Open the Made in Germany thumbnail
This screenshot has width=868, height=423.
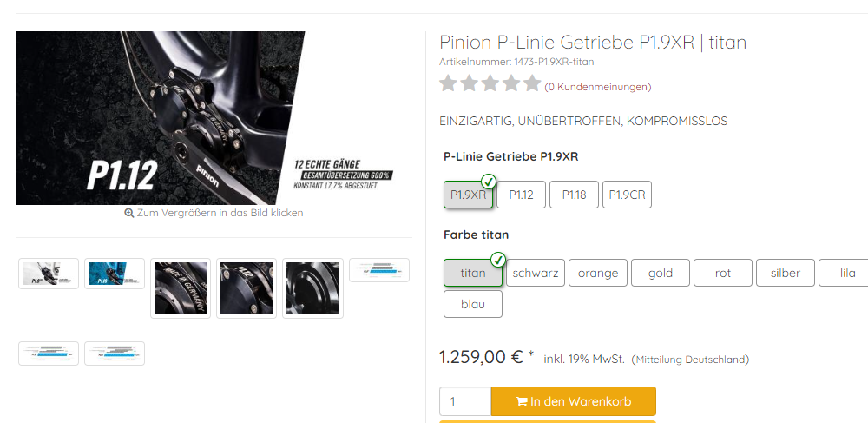[181, 288]
